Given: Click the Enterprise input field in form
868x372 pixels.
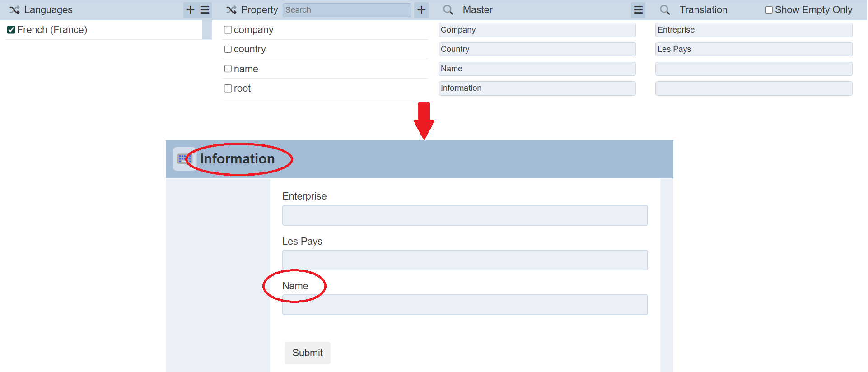Looking at the screenshot, I should click(465, 215).
